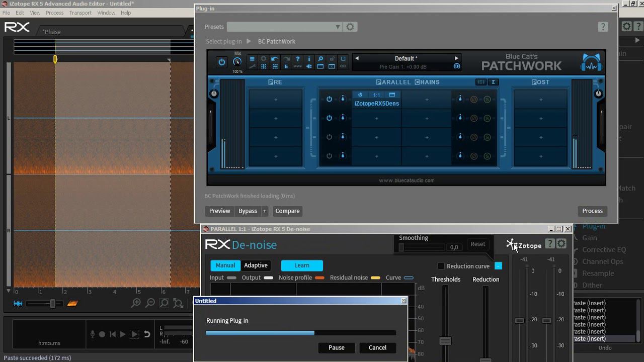Open the Presets dropdown in Plug-in window

coord(285,27)
